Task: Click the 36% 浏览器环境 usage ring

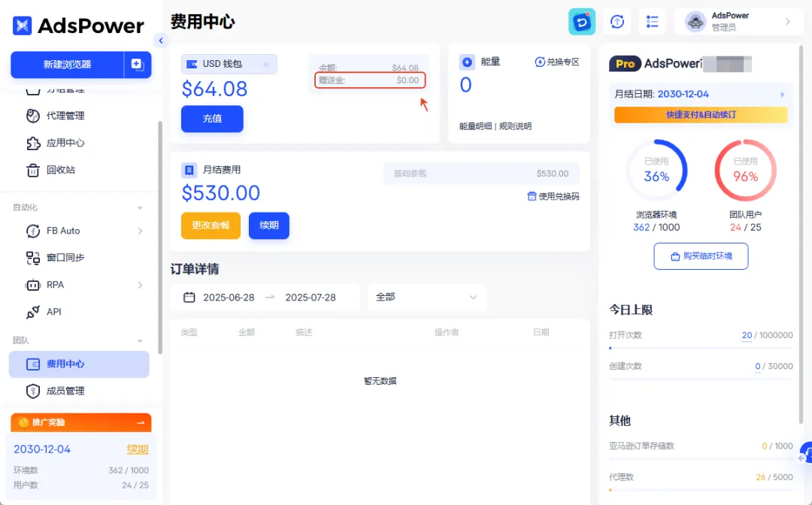Action: point(656,171)
